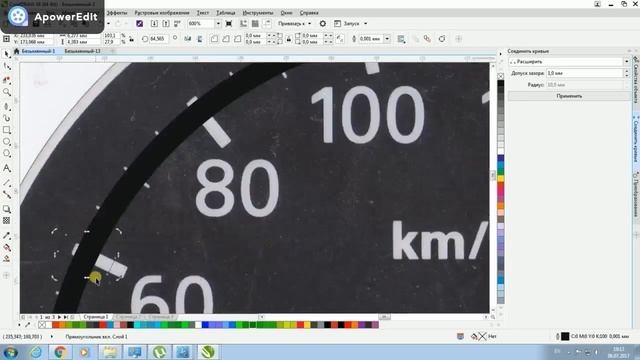640x360 pixels.
Task: Select the round corner style
Action: tap(214, 39)
